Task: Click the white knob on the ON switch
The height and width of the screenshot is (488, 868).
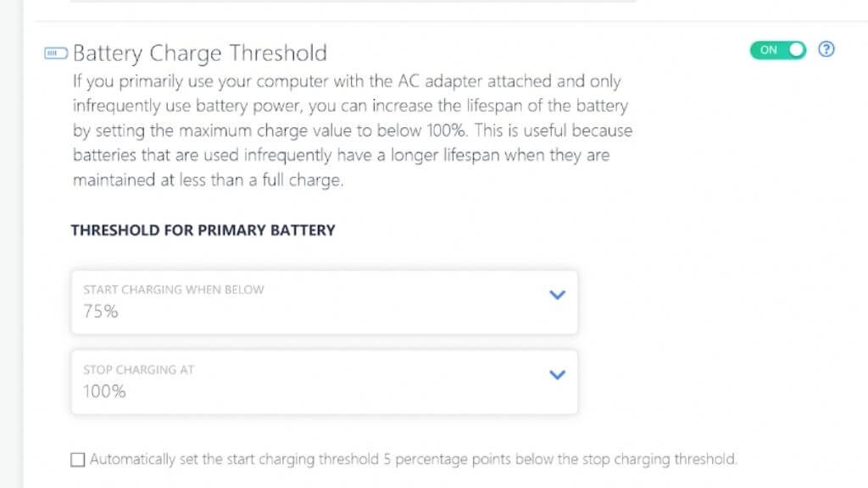Action: [x=795, y=50]
